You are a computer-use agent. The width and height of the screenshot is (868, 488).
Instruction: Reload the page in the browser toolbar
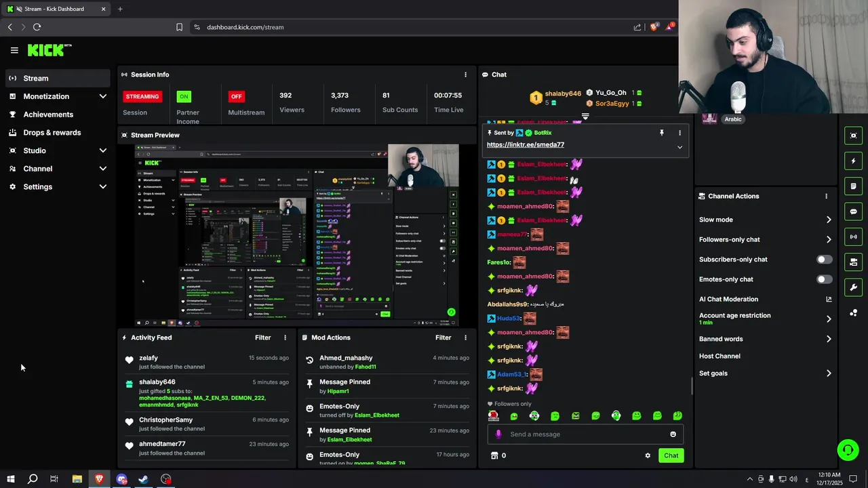click(37, 27)
